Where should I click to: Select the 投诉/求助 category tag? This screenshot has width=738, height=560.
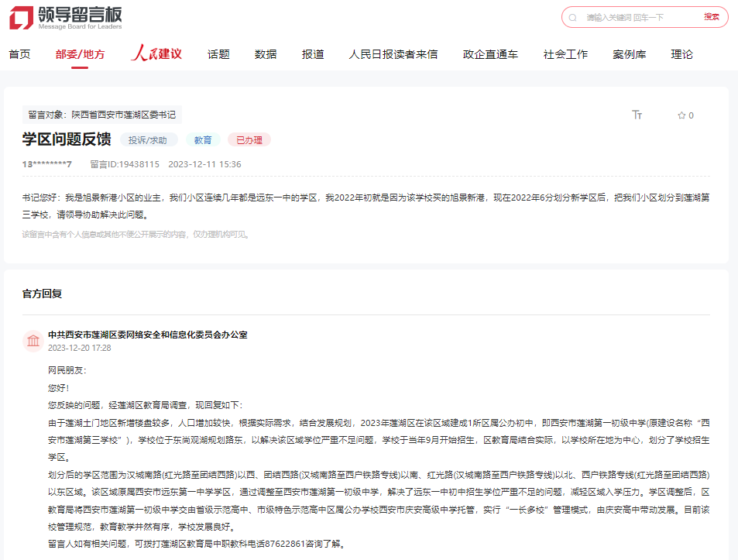tap(147, 139)
